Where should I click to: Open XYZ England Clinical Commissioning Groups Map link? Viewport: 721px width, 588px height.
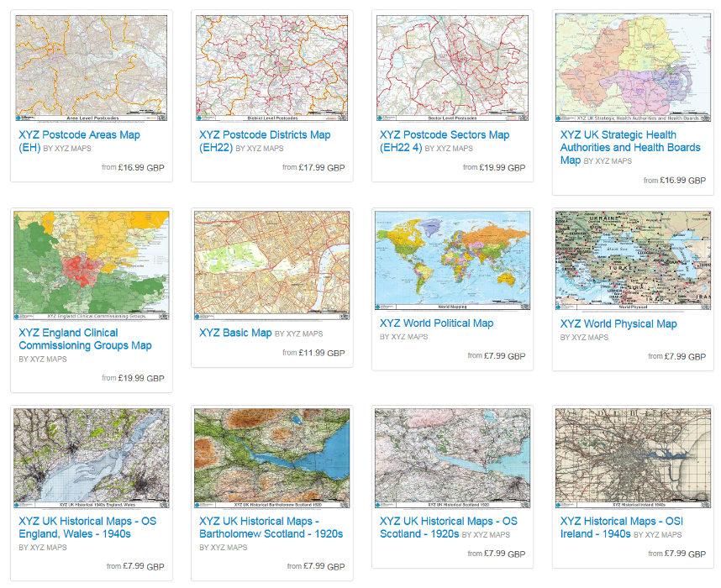pyautogui.click(x=85, y=339)
